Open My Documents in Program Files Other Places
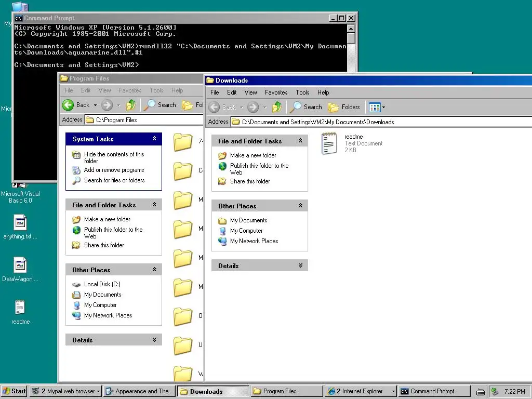This screenshot has width=532, height=399. click(x=102, y=295)
